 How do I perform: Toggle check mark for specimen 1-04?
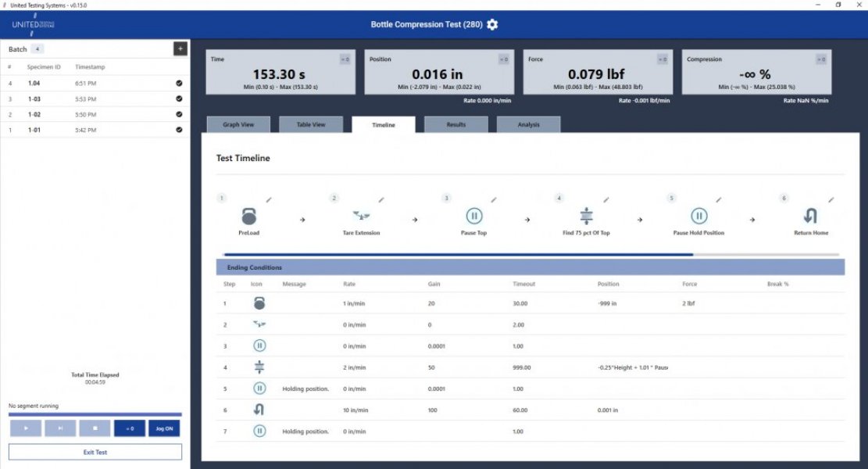pos(179,83)
